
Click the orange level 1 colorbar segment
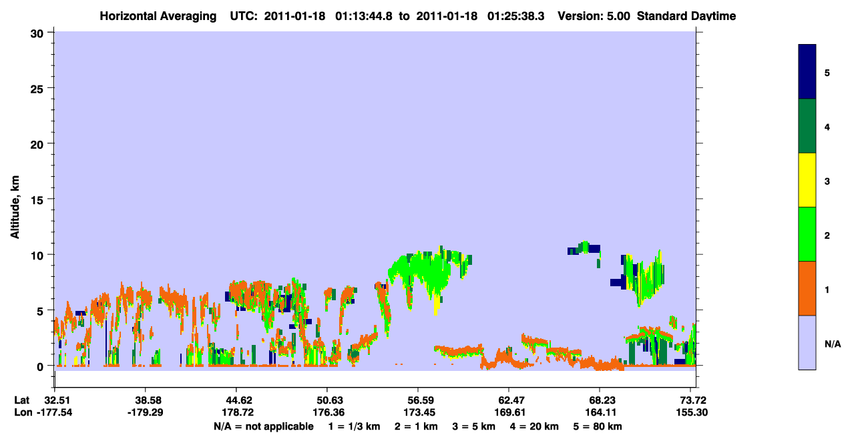807,288
